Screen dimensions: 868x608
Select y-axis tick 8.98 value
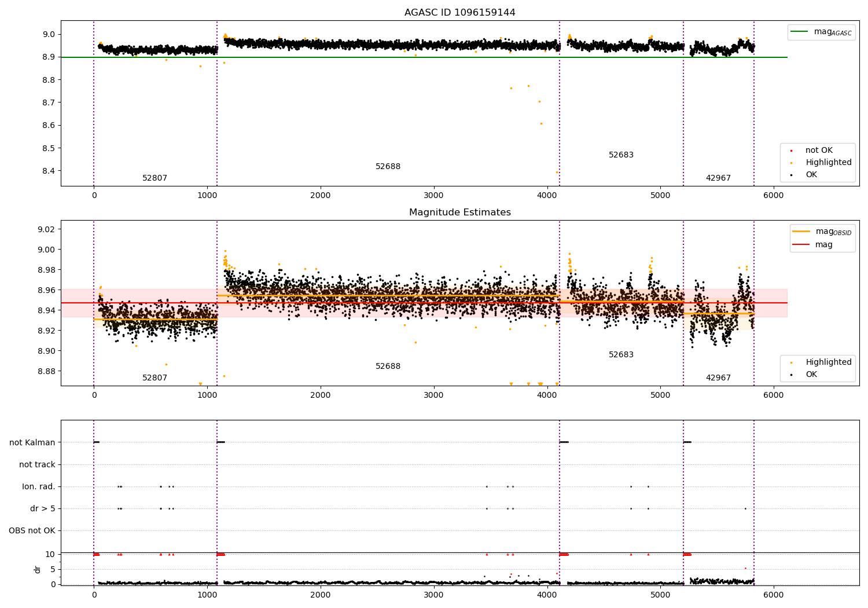(x=47, y=270)
